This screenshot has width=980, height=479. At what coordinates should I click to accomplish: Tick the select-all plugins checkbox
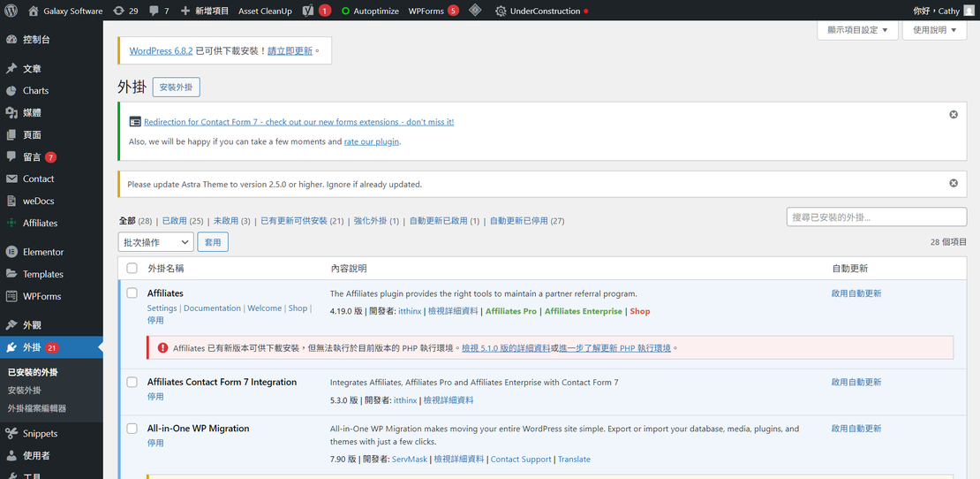coord(132,269)
